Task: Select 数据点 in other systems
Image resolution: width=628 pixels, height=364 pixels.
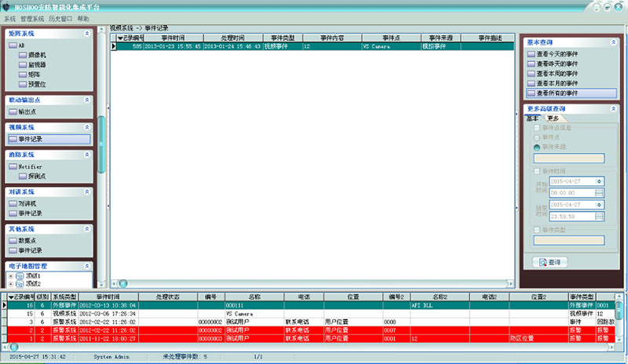Action: pyautogui.click(x=27, y=240)
